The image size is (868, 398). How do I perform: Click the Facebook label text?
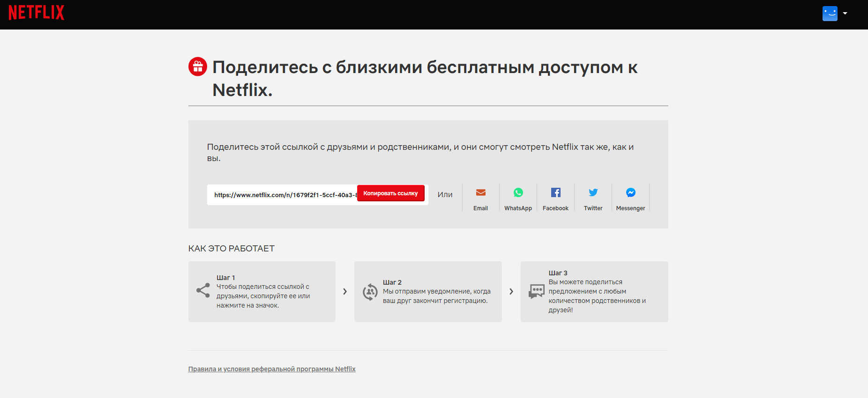556,208
